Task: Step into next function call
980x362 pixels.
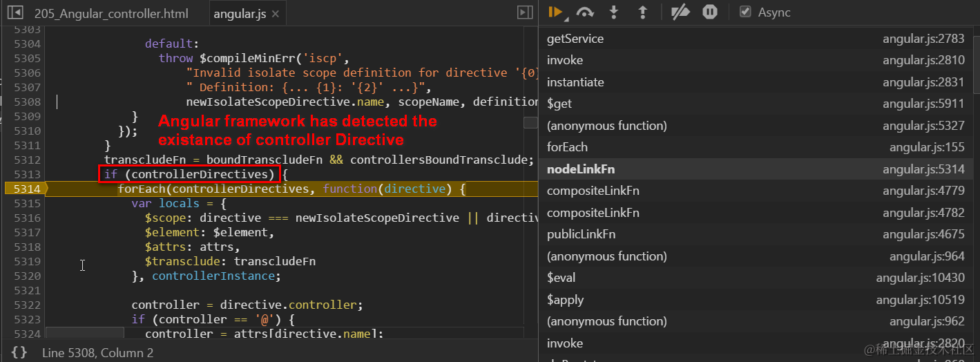Action: point(613,12)
